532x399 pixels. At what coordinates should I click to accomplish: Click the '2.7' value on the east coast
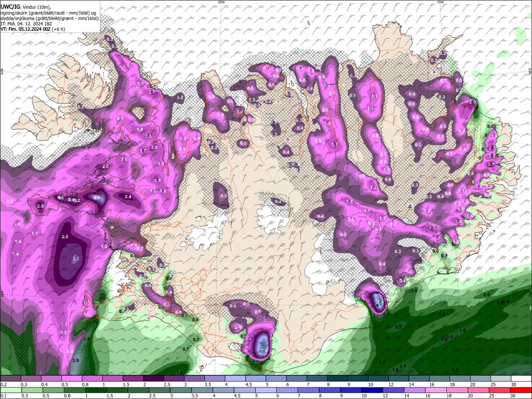pos(492,148)
